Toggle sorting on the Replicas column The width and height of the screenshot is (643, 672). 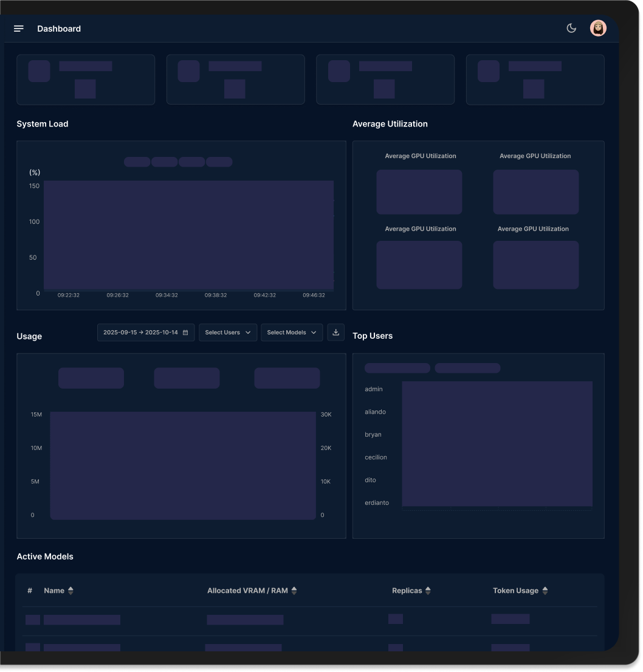(x=427, y=590)
